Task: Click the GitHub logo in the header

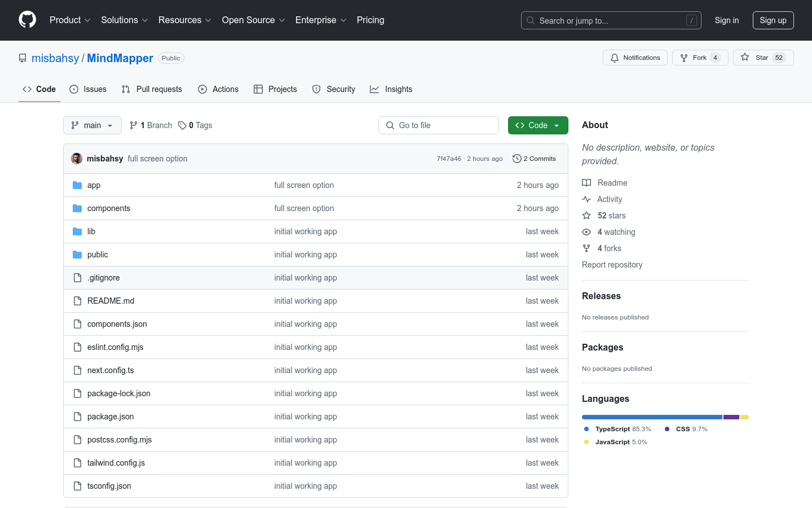Action: (27, 20)
